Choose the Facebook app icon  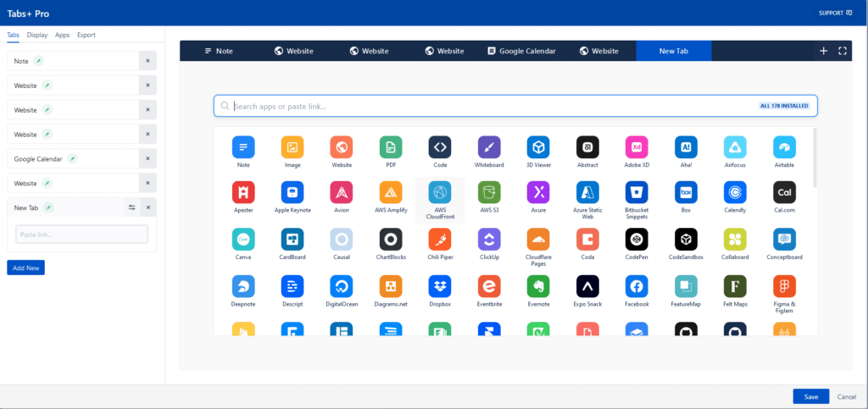(x=637, y=285)
